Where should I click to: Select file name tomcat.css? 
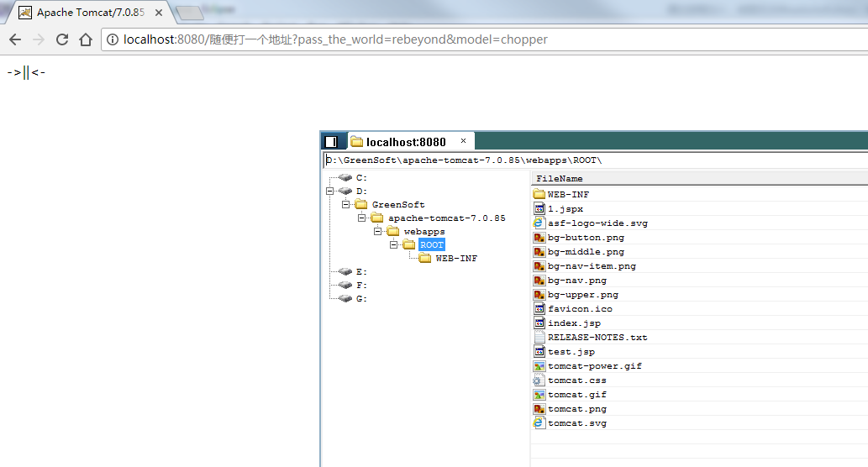pyautogui.click(x=576, y=380)
